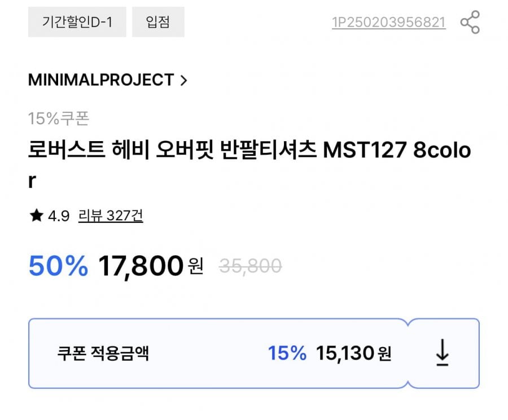Click the MST127 8color model text
Screen dimensions: 508x420
pyautogui.click(x=396, y=151)
